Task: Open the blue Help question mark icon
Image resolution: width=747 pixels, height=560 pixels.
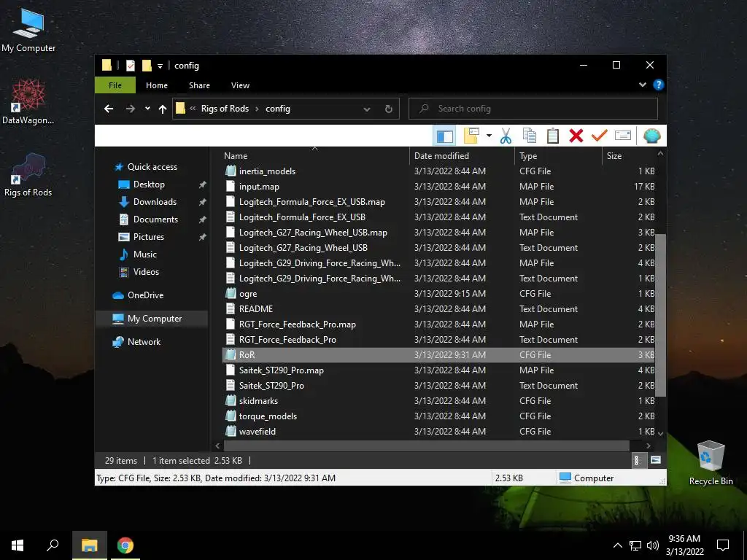Action: (x=659, y=85)
